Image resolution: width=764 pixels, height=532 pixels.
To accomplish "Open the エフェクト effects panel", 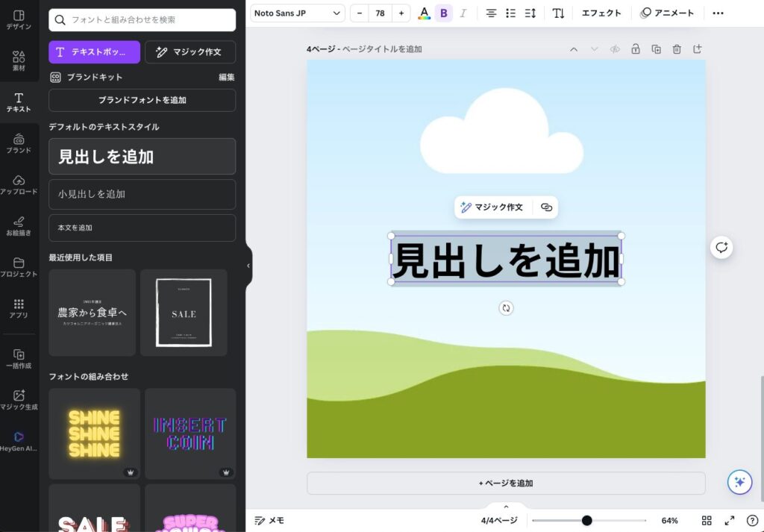I will tap(601, 13).
